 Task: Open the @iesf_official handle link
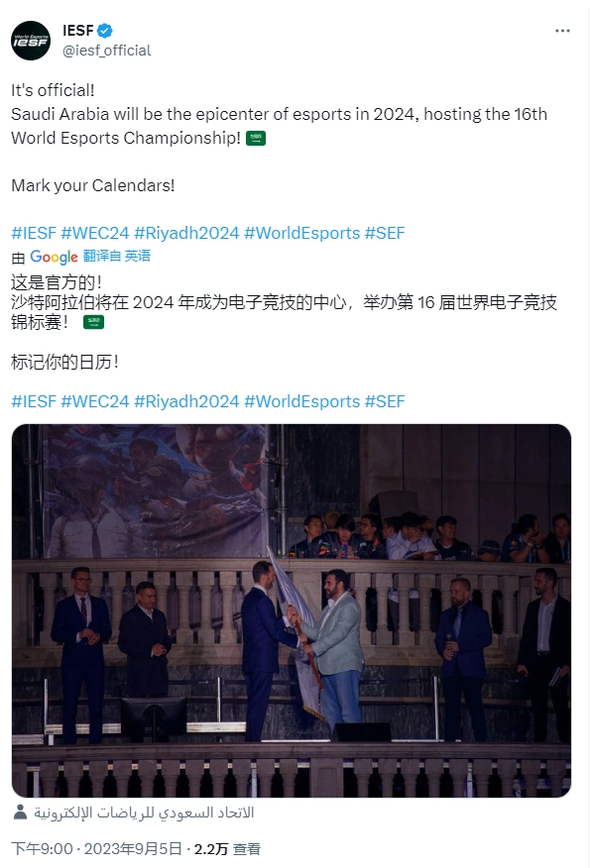click(x=106, y=51)
